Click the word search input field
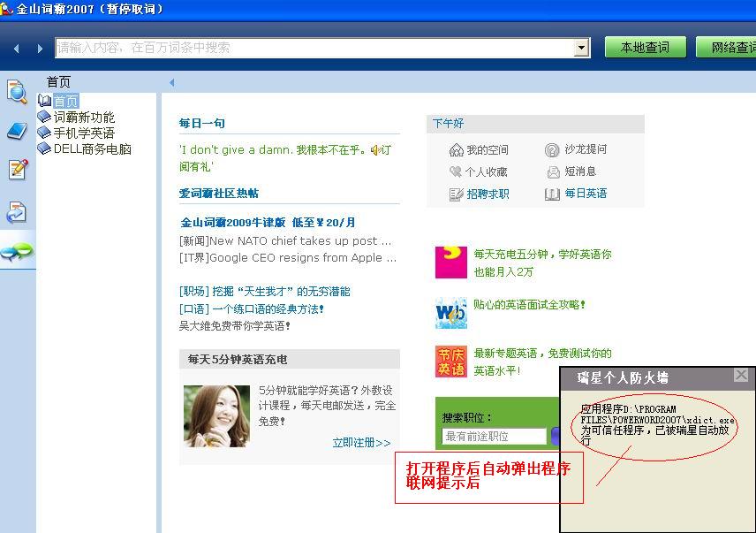The width and height of the screenshot is (756, 533). pyautogui.click(x=314, y=48)
